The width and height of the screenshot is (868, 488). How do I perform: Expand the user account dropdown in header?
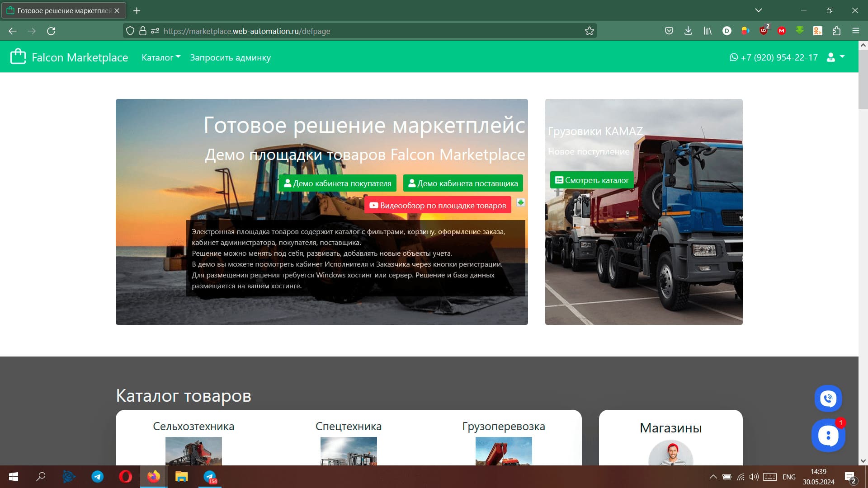tap(835, 57)
